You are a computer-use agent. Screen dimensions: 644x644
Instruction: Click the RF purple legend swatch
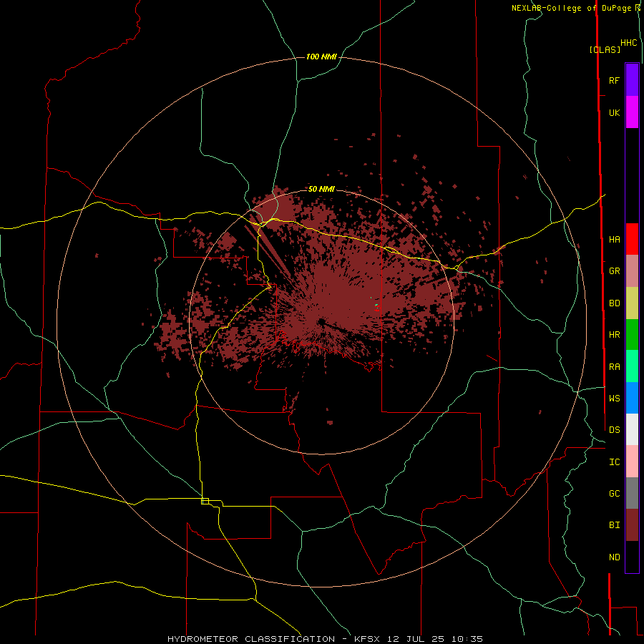632,80
